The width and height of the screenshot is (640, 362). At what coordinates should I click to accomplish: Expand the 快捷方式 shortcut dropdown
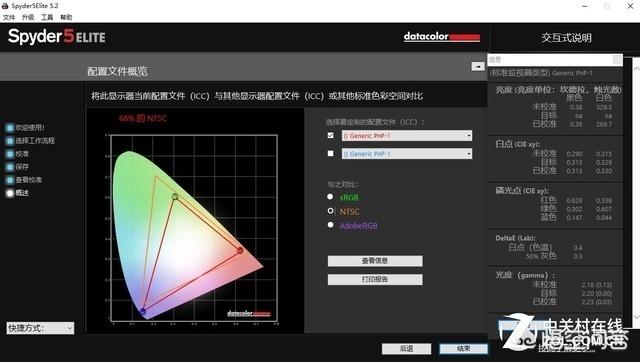point(40,328)
